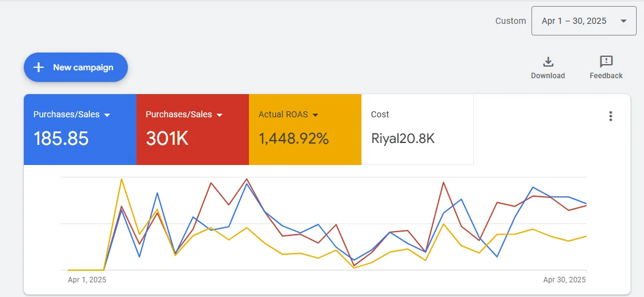Screen dimensions: 644x297
Task: Click the Custom date label
Action: [x=511, y=21]
